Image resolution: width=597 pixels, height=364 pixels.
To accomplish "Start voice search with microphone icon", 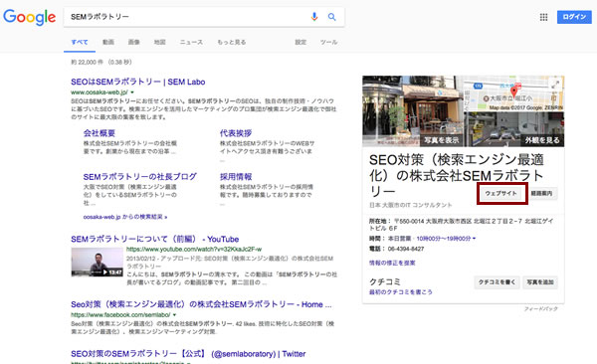I will 314,17.
